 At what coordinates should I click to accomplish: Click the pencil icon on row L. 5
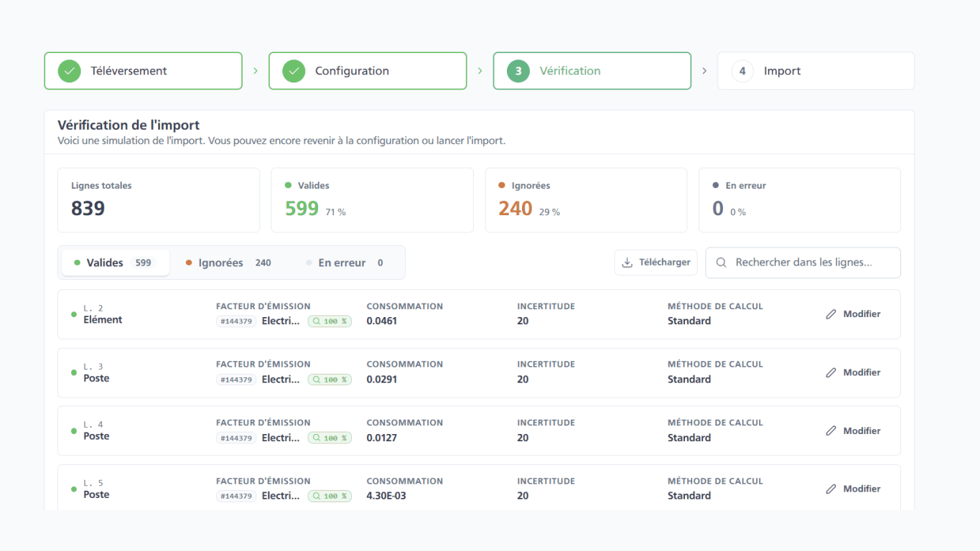[x=831, y=489]
